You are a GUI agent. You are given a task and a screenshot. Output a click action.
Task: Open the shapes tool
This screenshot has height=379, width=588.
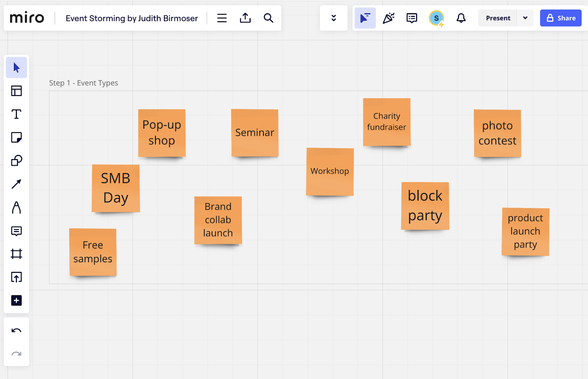coord(16,160)
